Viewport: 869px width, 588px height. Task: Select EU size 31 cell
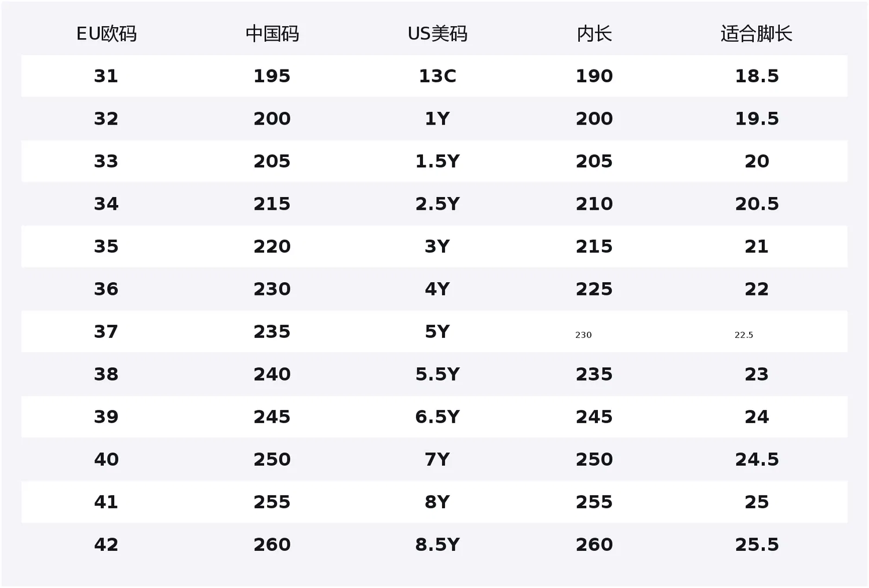tap(106, 76)
